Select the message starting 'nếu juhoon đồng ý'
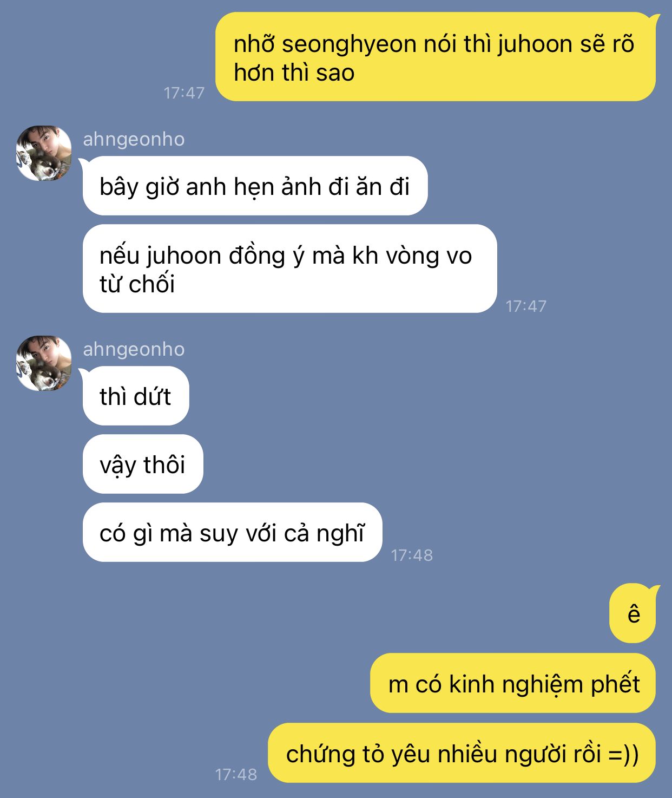This screenshot has width=672, height=798. (x=289, y=269)
